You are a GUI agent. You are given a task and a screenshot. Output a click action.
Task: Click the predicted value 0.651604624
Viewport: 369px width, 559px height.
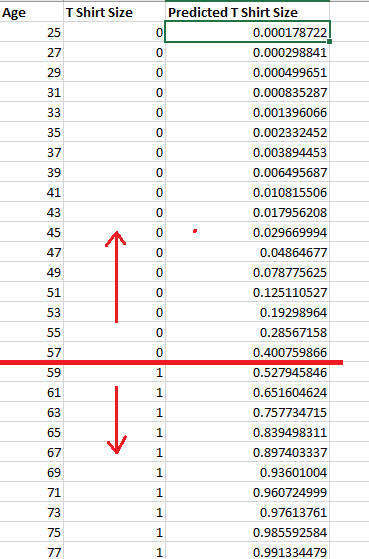[247, 392]
